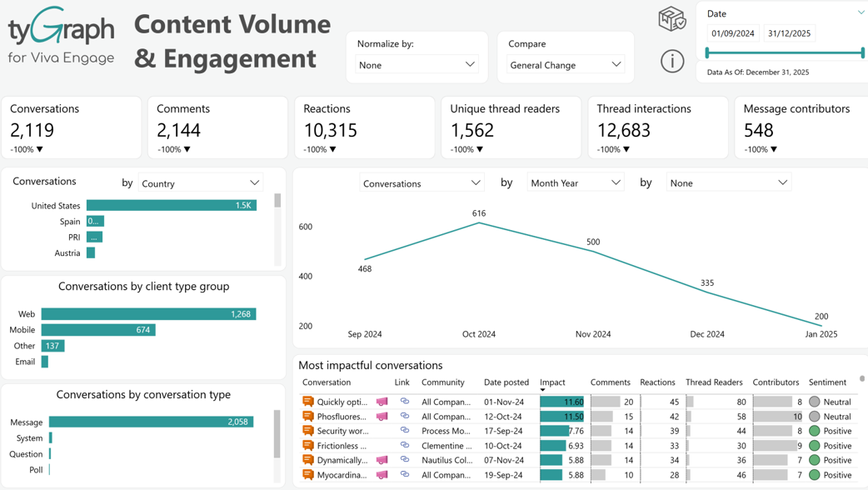Image resolution: width=868 pixels, height=490 pixels.
Task: Sort by Date posted column header
Action: point(506,382)
